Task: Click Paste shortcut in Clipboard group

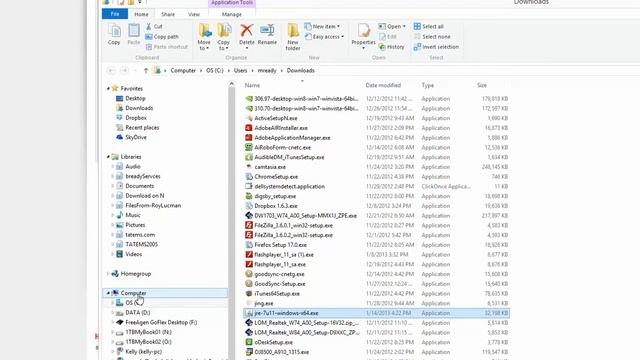Action: [167, 47]
